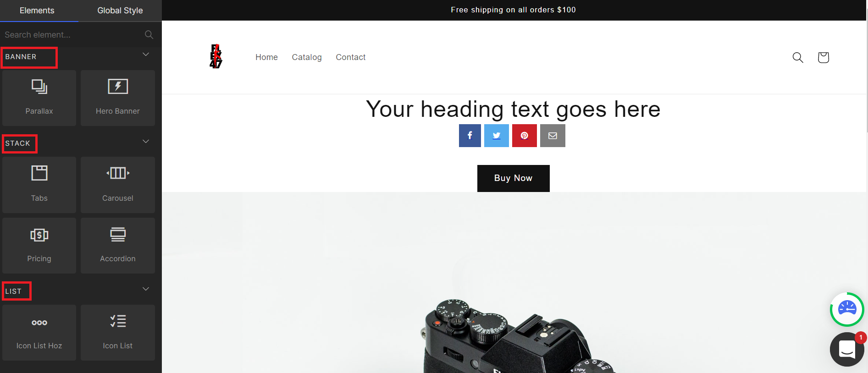This screenshot has width=868, height=373.
Task: Choose the Icon List Hoz element
Action: (x=39, y=333)
